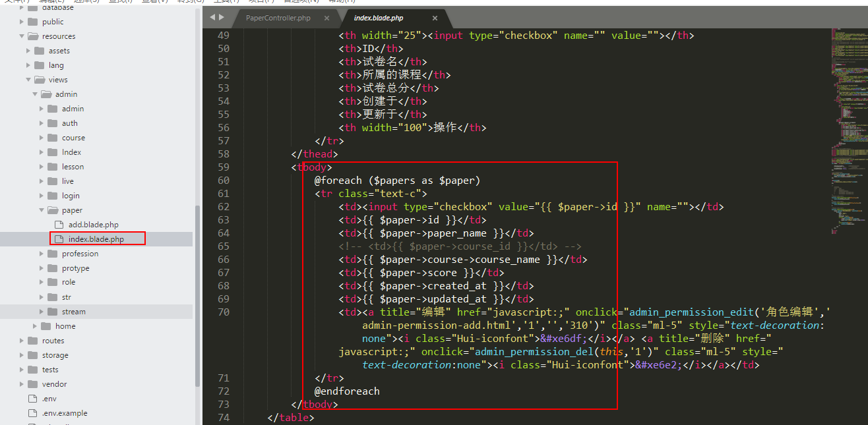Select the stream folder in sidebar

tap(74, 312)
